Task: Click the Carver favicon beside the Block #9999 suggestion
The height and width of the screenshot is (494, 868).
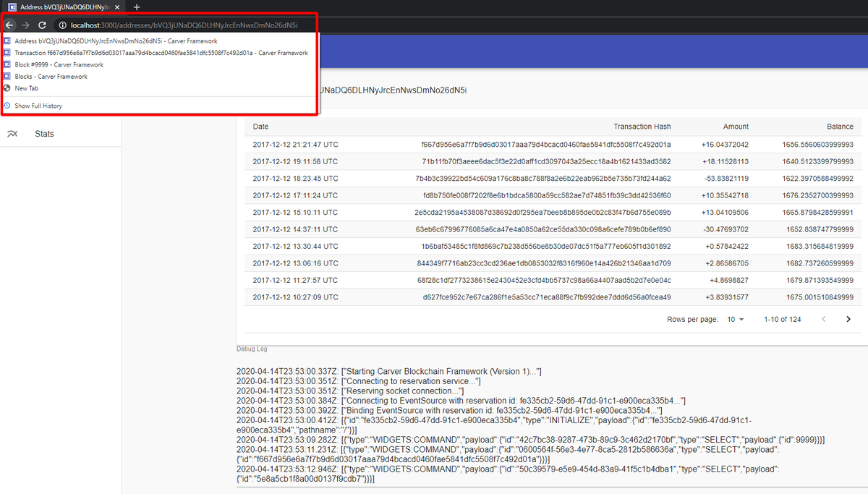Action: (x=9, y=64)
